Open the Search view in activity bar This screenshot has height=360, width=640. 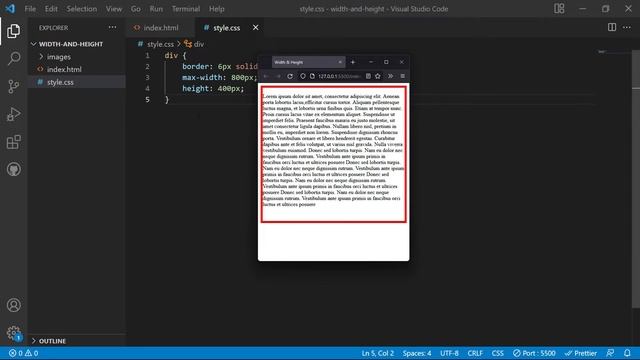pyautogui.click(x=13, y=59)
